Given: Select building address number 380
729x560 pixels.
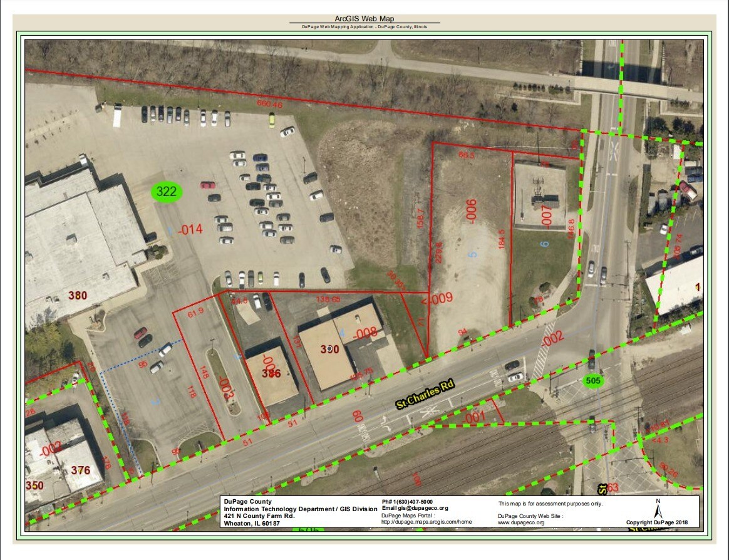Looking at the screenshot, I should (x=78, y=295).
